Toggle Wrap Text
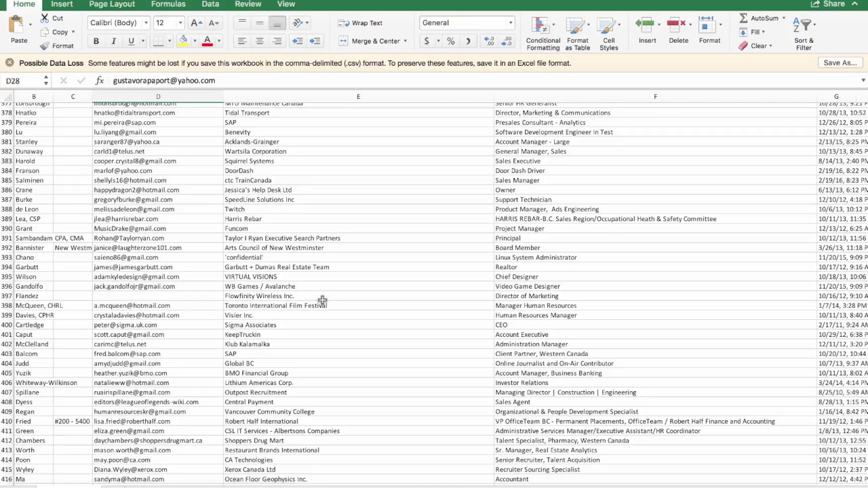The image size is (868, 488). [361, 23]
